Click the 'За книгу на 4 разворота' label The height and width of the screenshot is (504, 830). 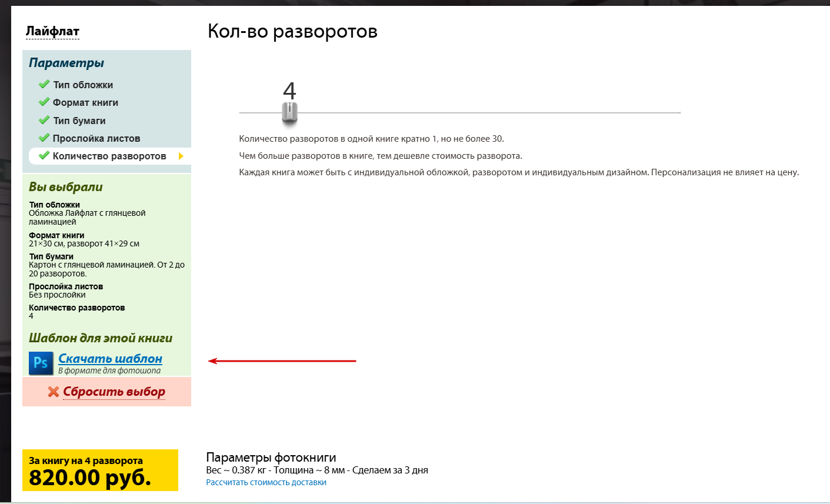[86, 460]
